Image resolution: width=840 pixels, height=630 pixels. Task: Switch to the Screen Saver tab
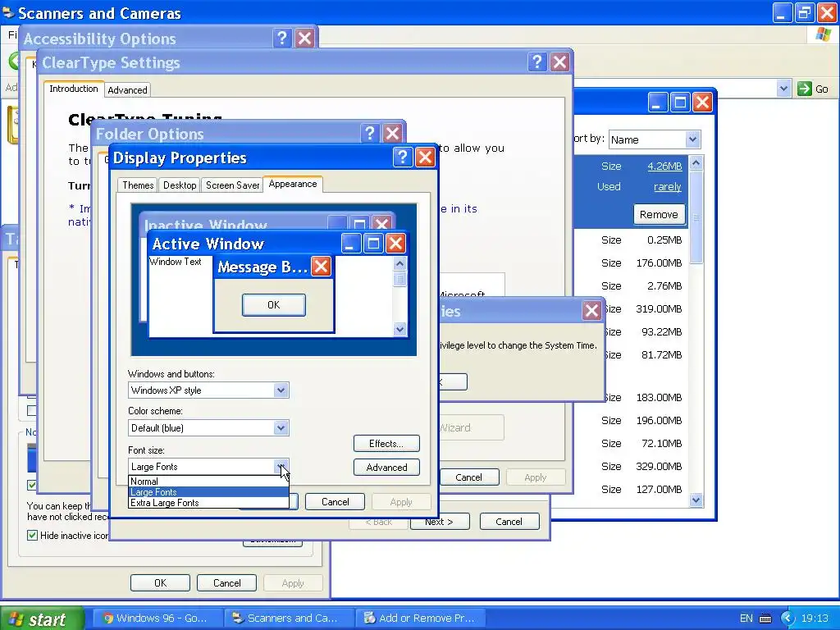[232, 185]
